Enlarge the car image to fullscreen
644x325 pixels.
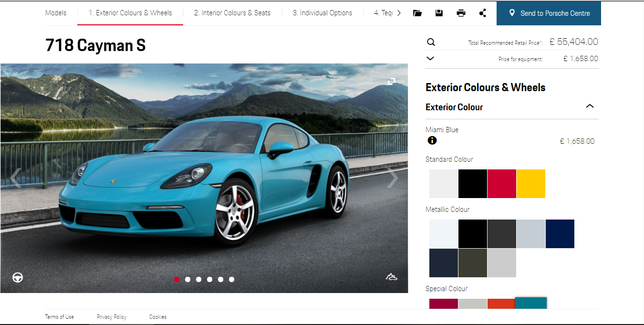(x=392, y=81)
